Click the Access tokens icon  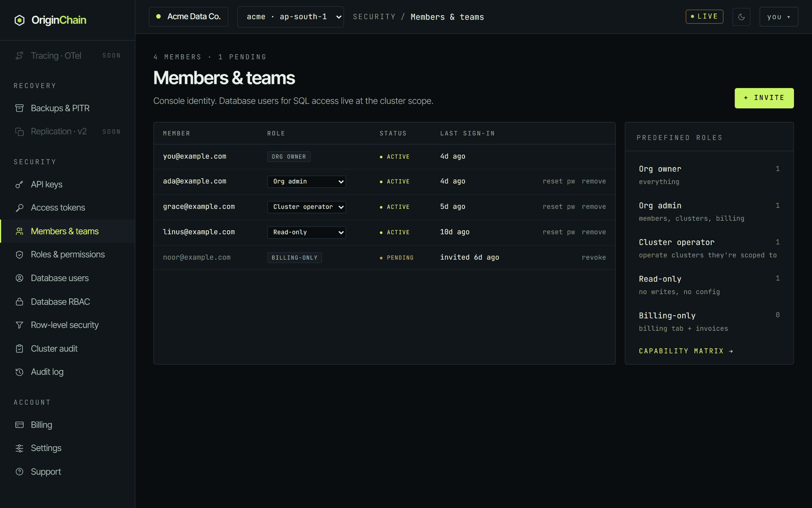coord(20,208)
